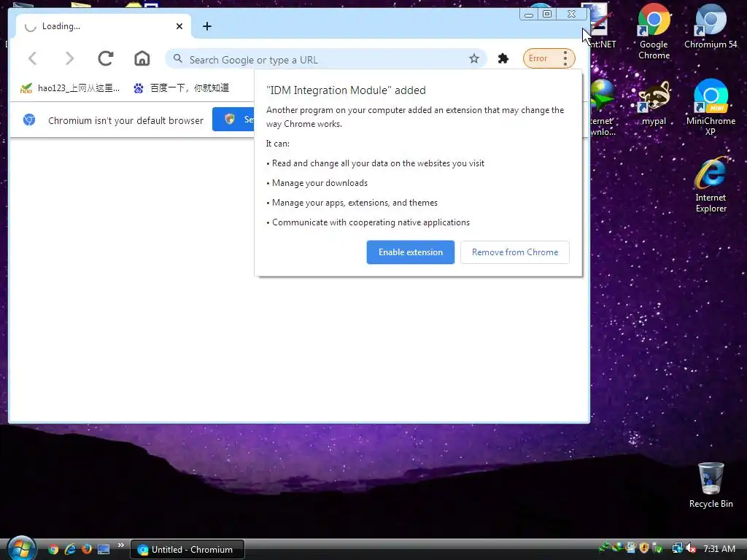
Task: Open the Error menu button
Action: [549, 58]
